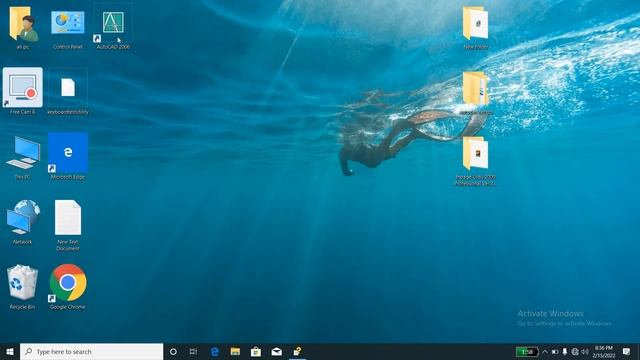Viewport: 640px width, 360px height.
Task: Select the Microsoft Edge desktop shortcut
Action: coord(68,156)
